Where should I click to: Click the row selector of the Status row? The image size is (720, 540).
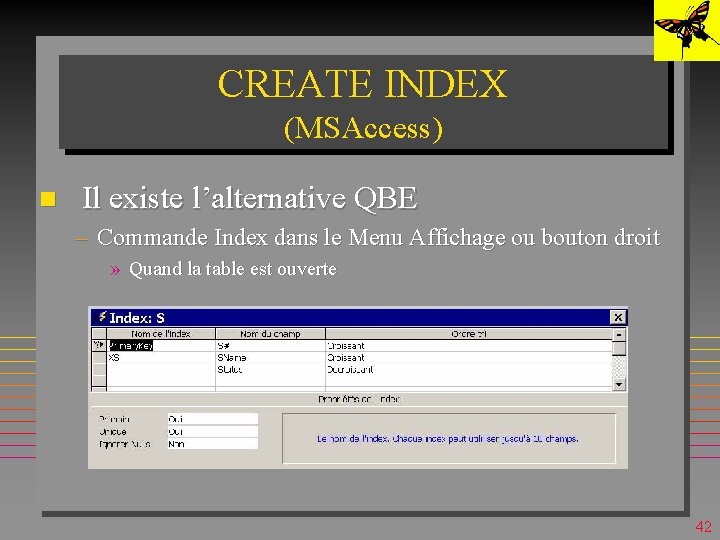coord(99,370)
